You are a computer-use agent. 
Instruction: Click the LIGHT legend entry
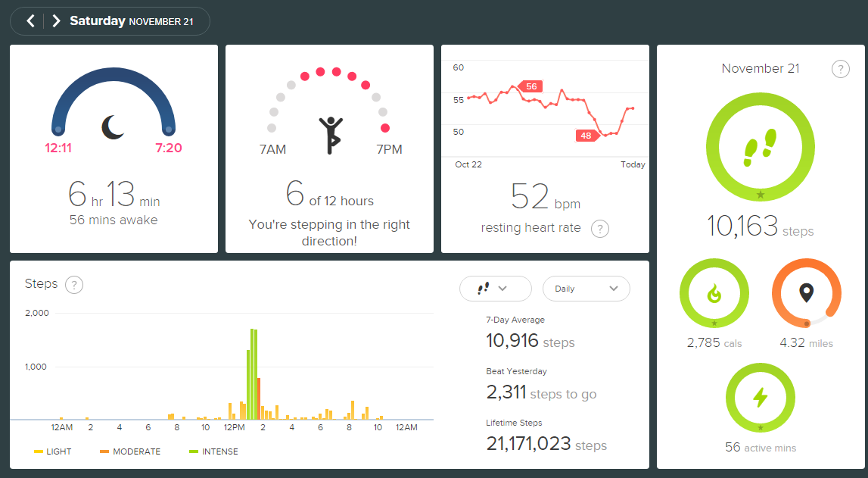(x=52, y=451)
